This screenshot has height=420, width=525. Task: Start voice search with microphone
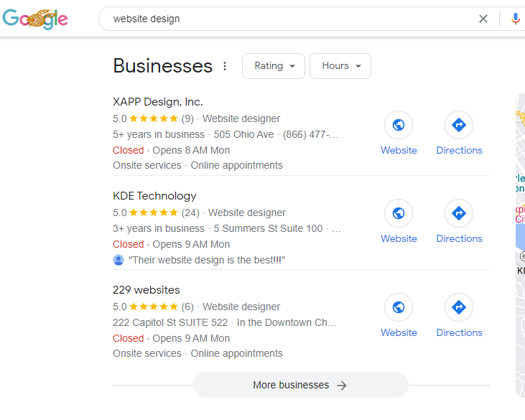(515, 19)
